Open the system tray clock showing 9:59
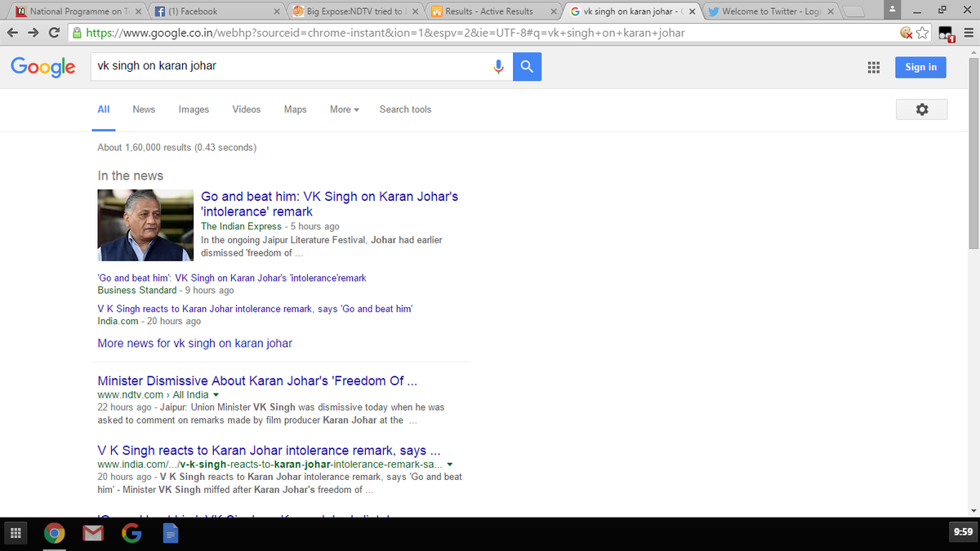Viewport: 980px width, 551px height. (964, 533)
